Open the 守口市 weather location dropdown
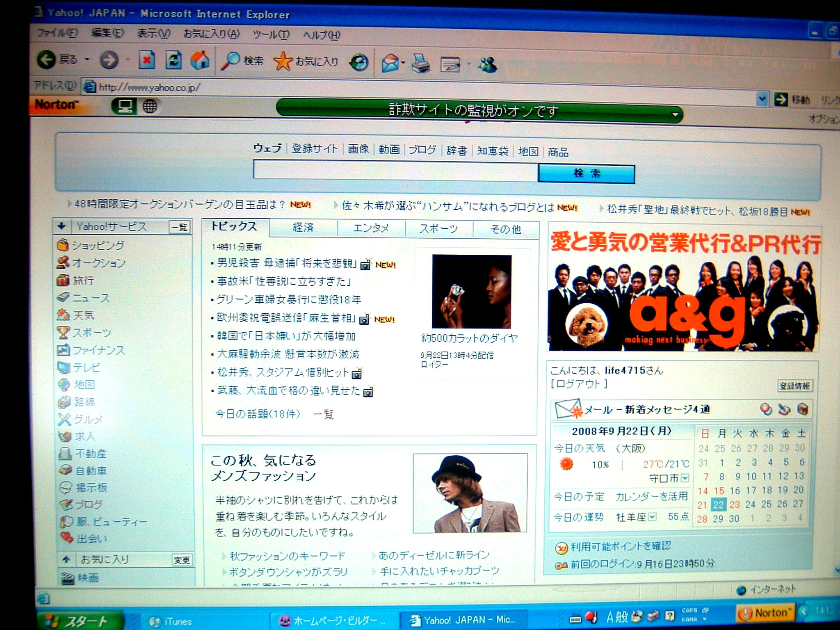Screen dimensions: 840x630 tap(685, 478)
